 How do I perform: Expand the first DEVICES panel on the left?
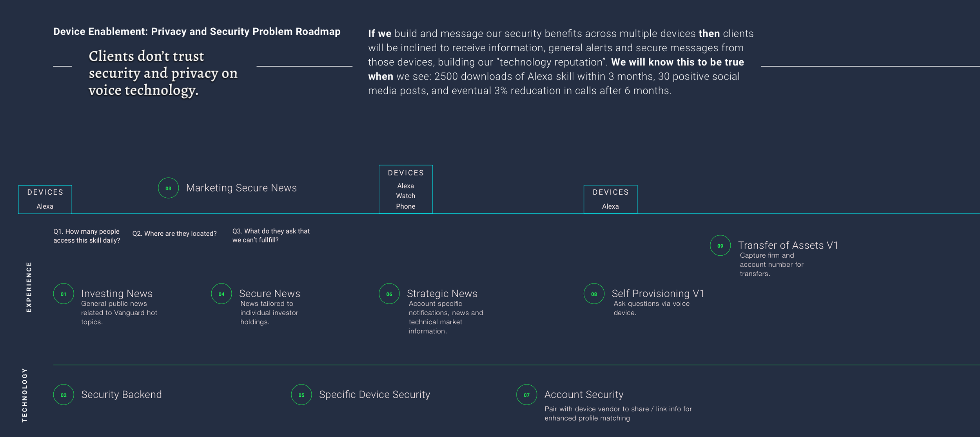45,192
